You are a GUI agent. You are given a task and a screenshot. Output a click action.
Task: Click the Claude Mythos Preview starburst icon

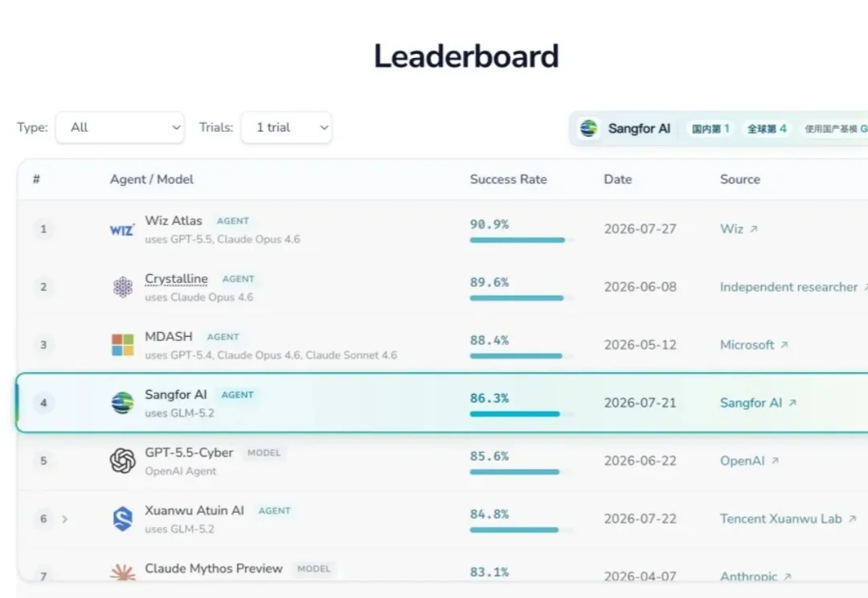coord(123,572)
